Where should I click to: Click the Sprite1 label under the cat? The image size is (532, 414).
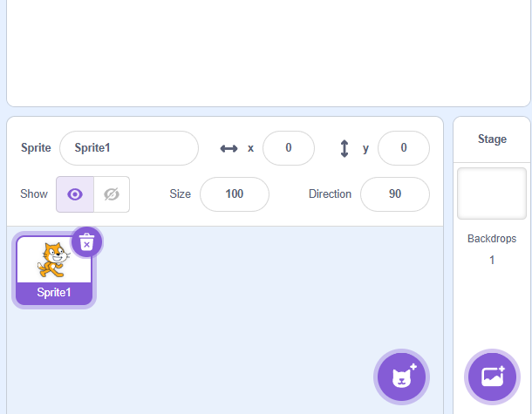click(x=54, y=292)
